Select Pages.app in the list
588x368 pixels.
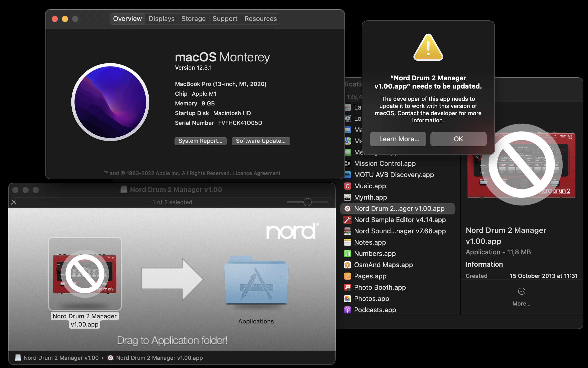(x=398, y=276)
